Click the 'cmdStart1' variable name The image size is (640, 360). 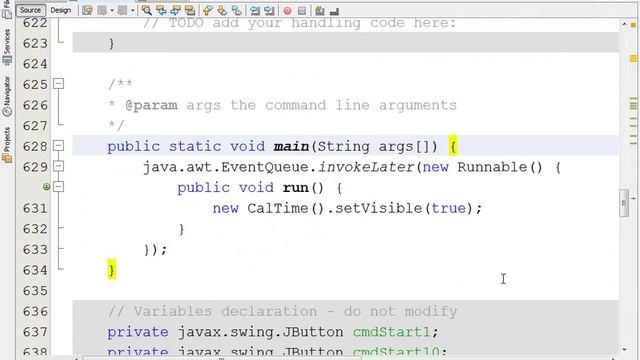391,332
